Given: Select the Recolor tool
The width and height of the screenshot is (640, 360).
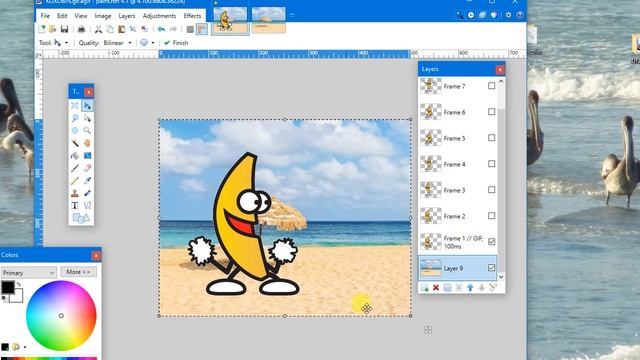Looking at the screenshot, I should click(x=87, y=193).
